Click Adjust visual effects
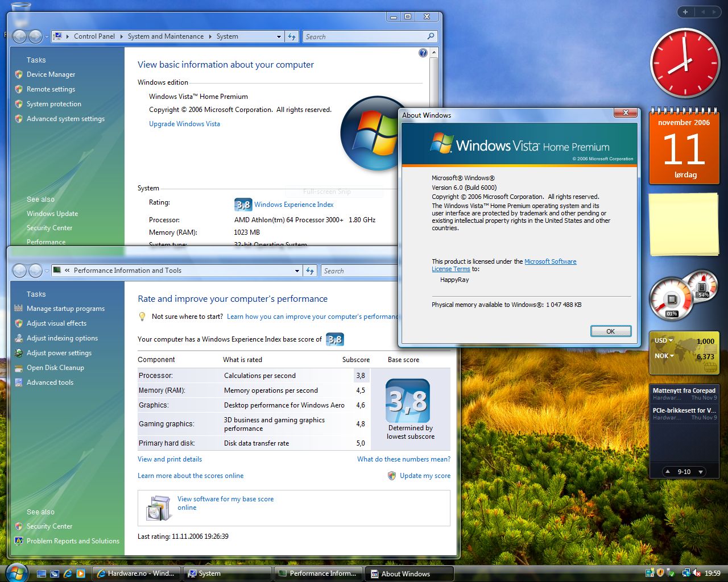Viewport: 728px width, 582px height. click(56, 323)
